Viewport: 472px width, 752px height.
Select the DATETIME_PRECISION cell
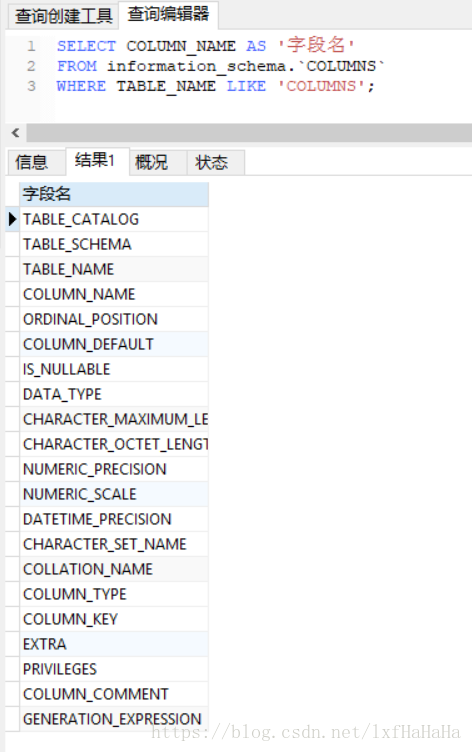(x=114, y=519)
